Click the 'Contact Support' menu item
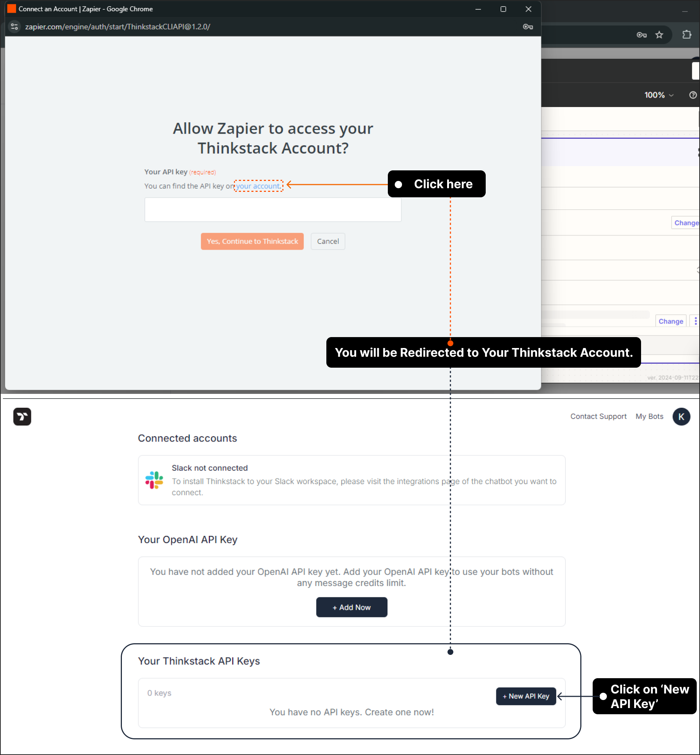The height and width of the screenshot is (755, 700). 598,416
